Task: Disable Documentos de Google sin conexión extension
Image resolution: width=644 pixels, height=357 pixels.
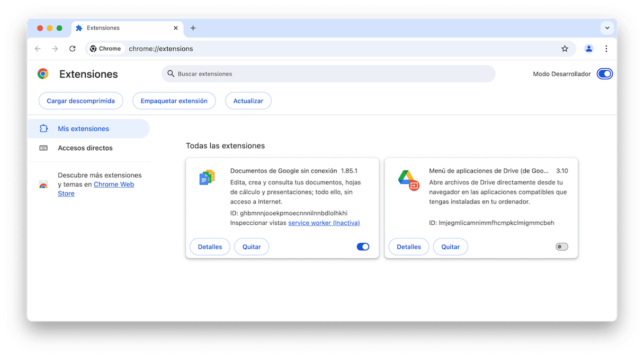Action: (363, 246)
